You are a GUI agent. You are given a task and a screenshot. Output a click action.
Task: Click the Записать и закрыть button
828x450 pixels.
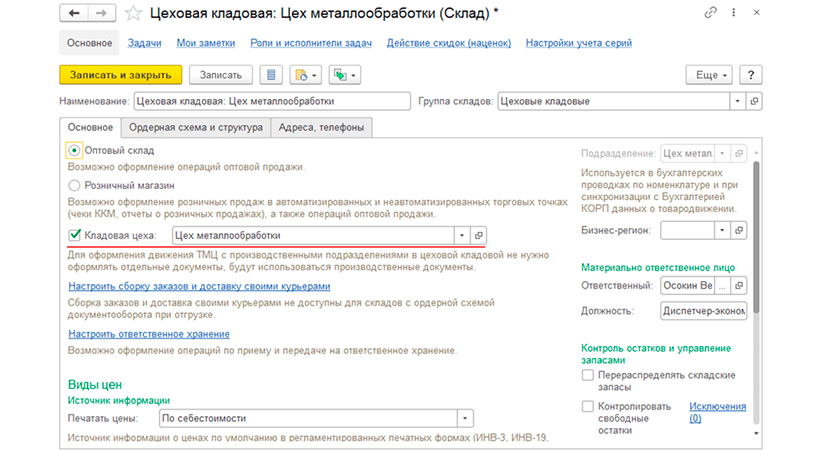pos(120,75)
